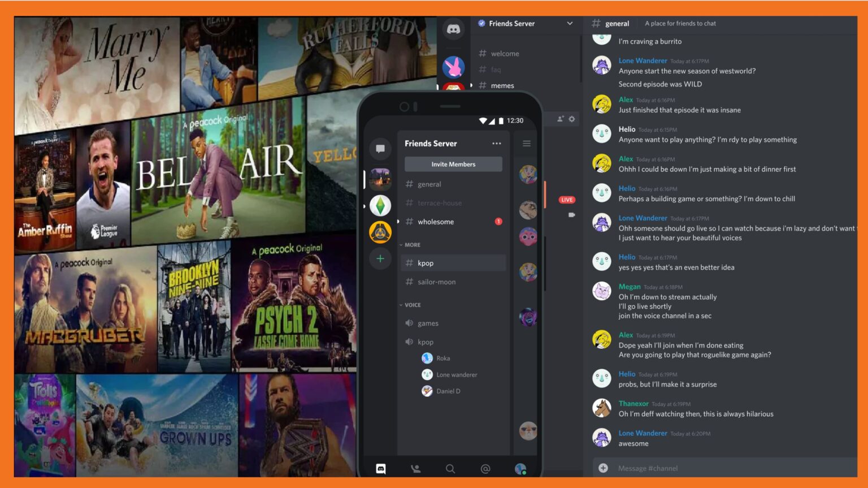
Task: Open your profile via the avatar icon
Action: point(519,468)
